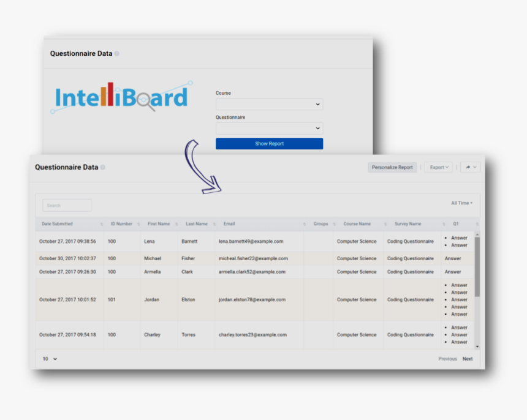Image resolution: width=527 pixels, height=420 pixels.
Task: Click info icon beside lower Questionnaire Data title
Action: 102,167
